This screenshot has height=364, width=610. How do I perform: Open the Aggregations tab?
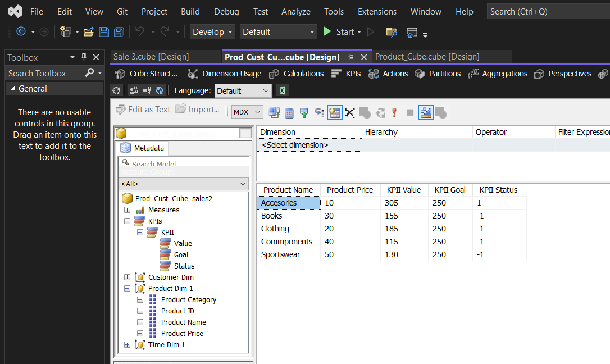(498, 74)
